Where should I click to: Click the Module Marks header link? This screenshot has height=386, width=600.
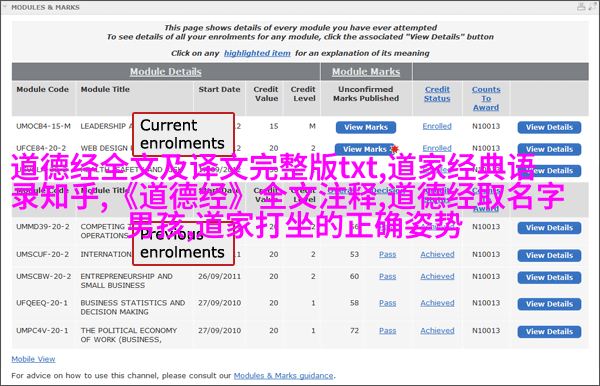(366, 72)
